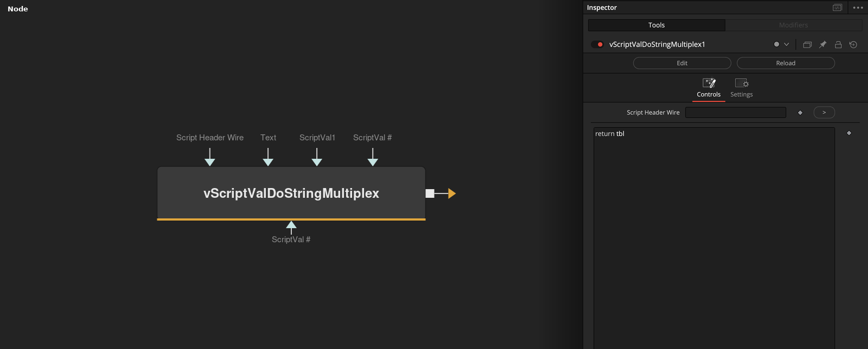Toggle the Inspector layout view icon
Viewport: 868px width, 349px height.
837,8
